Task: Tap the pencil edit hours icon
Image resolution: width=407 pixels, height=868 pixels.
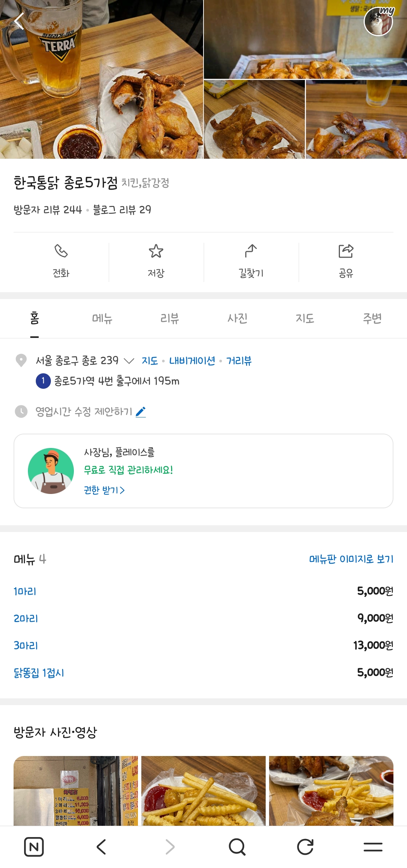Action: click(141, 412)
